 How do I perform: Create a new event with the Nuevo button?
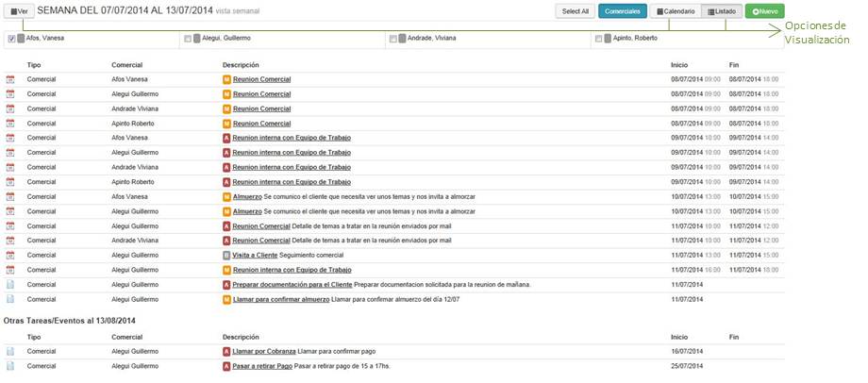(764, 11)
